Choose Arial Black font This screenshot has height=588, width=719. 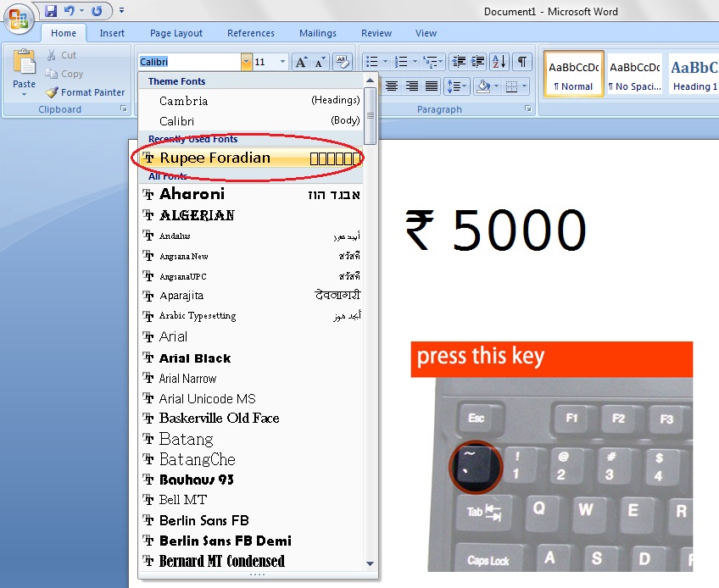[x=251, y=358]
